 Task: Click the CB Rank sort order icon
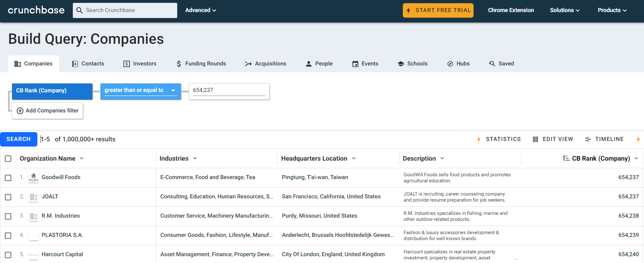pos(566,159)
